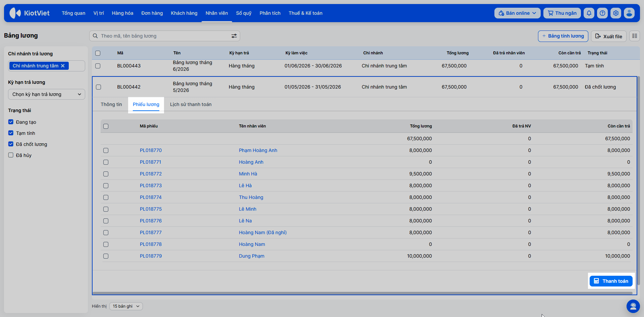Click the Tạm tính status of BL000443

point(594,66)
